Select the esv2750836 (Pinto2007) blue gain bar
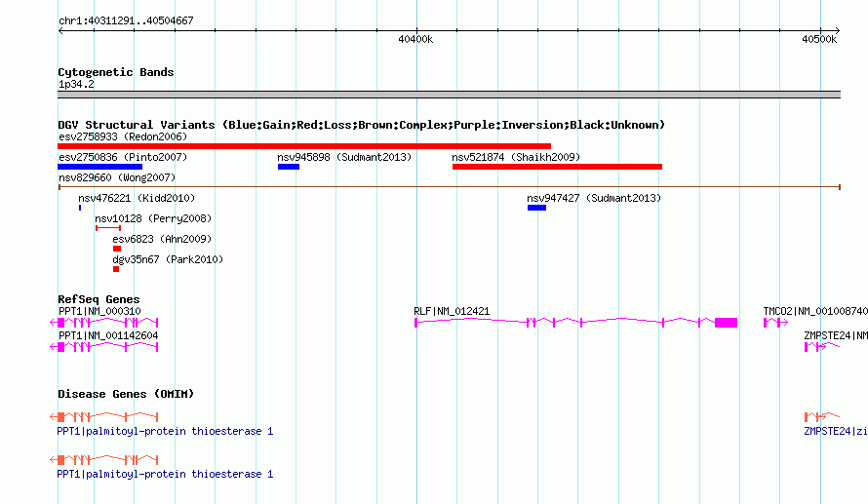The image size is (868, 504). pos(99,167)
